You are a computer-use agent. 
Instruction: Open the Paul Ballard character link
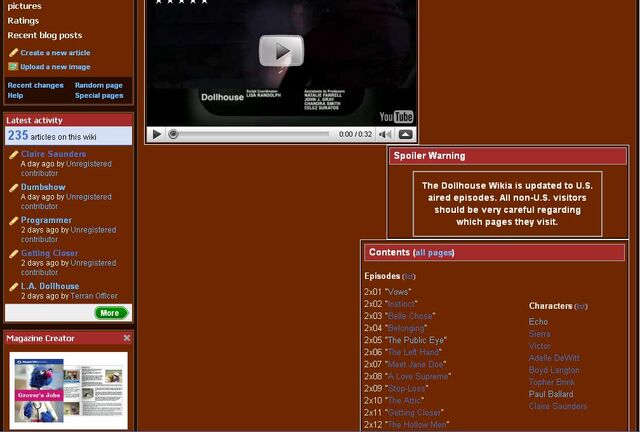[x=551, y=394]
